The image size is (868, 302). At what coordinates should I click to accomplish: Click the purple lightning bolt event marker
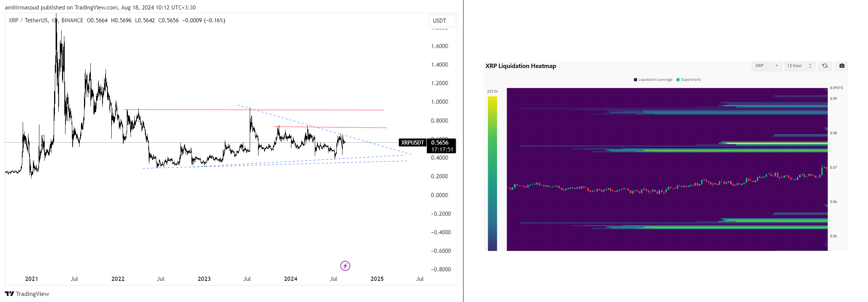click(345, 266)
